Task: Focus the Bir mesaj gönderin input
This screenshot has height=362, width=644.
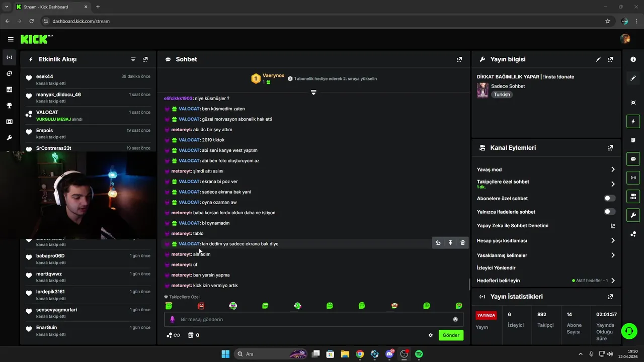Action: point(313,319)
